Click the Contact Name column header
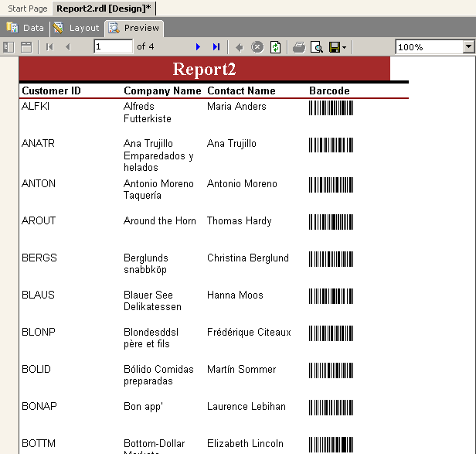Viewport: 476px width, 454px height. 241,90
